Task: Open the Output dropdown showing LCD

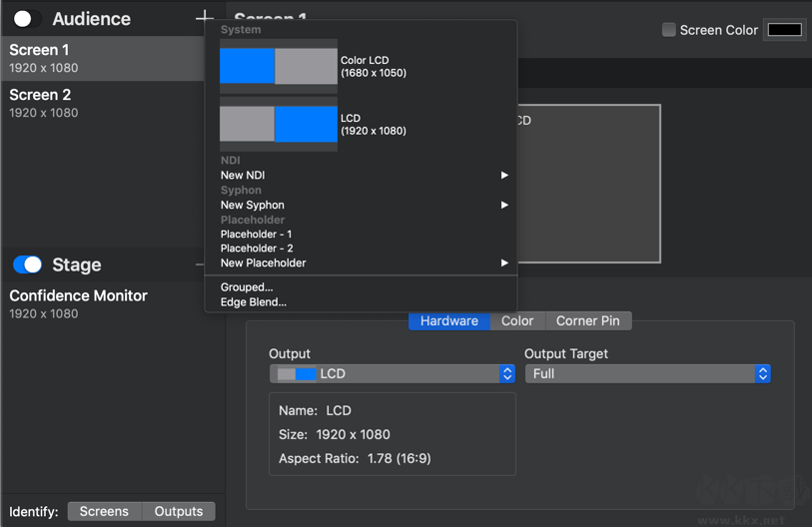Action: point(392,373)
